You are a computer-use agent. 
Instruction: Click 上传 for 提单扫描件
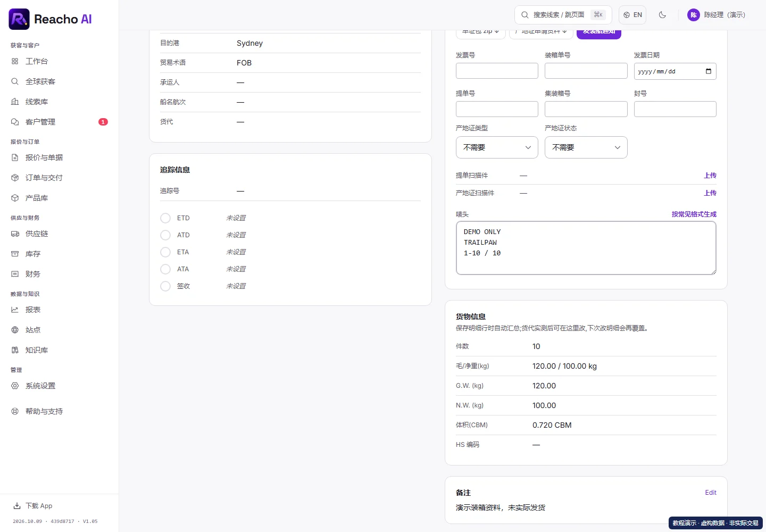coord(710,176)
